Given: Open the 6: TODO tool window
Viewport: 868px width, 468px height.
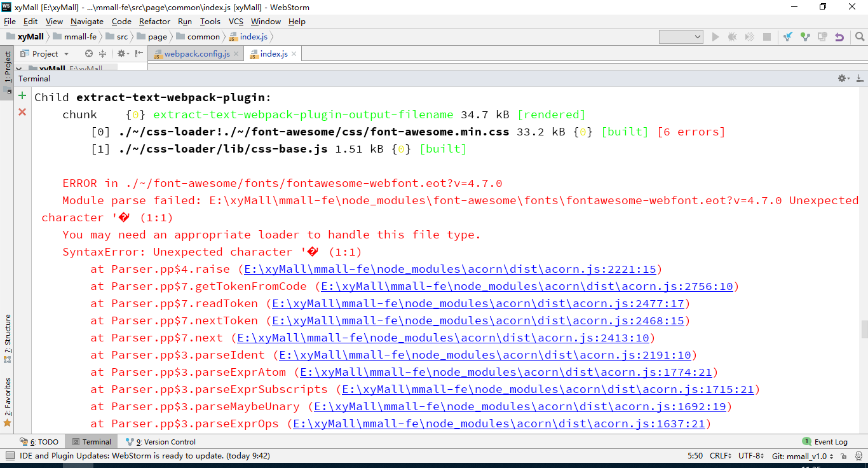Looking at the screenshot, I should point(39,442).
